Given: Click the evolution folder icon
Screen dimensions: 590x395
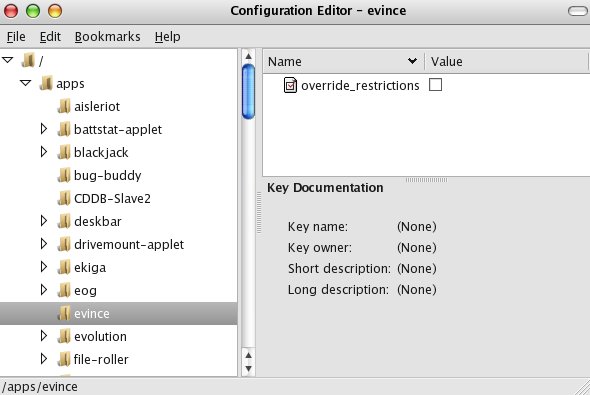Looking at the screenshot, I should [64, 336].
